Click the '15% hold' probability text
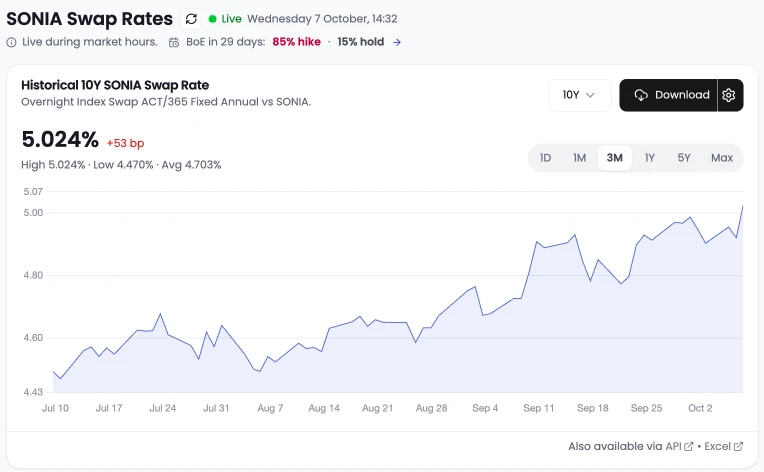The image size is (764, 472). pos(361,42)
